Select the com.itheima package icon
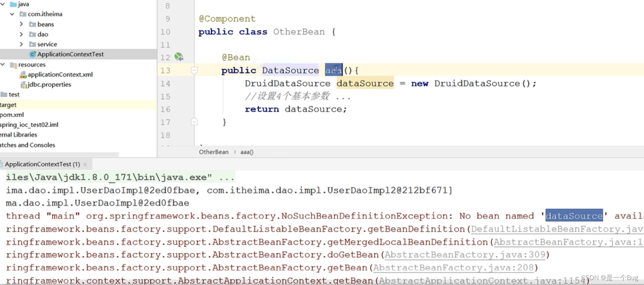The image size is (644, 285). tap(23, 14)
